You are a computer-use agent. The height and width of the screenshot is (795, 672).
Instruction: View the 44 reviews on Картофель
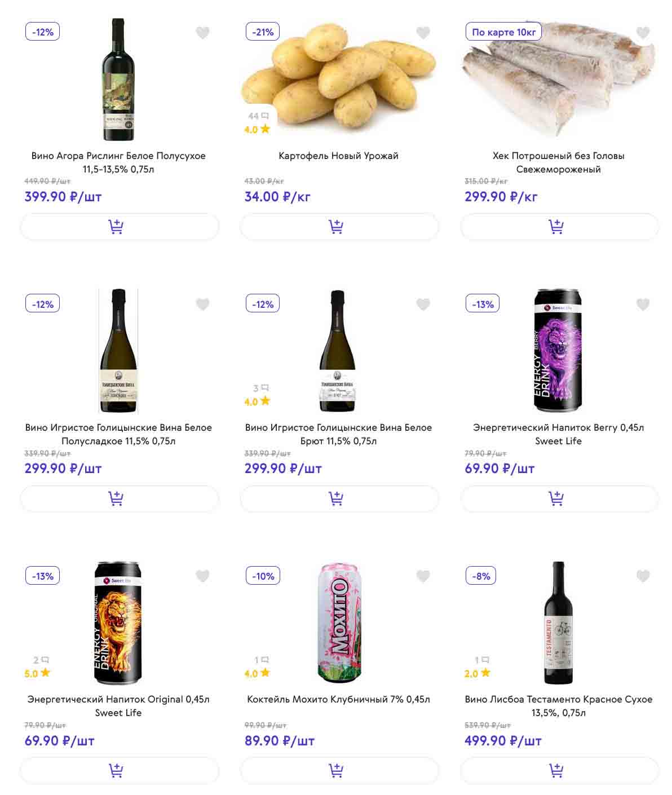pyautogui.click(x=258, y=116)
